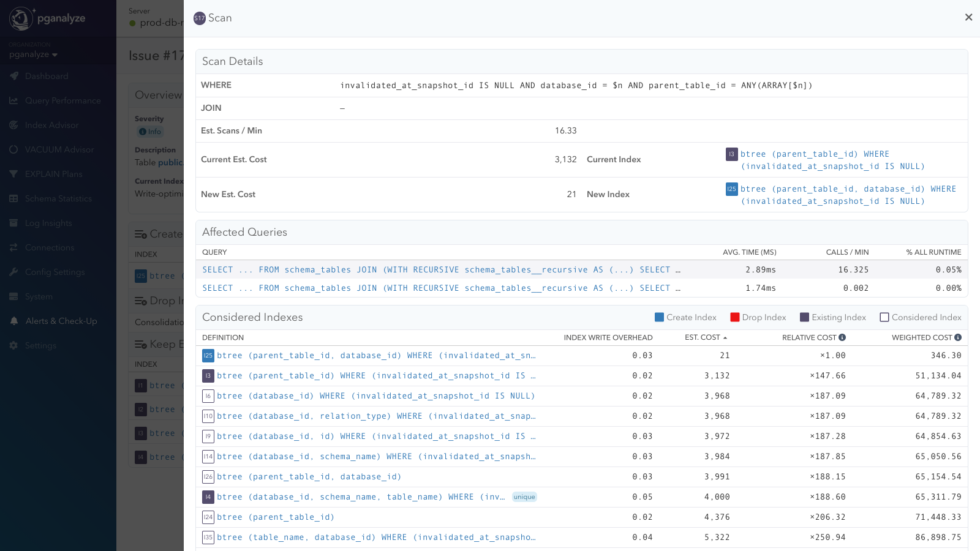Click the red Drop Index legend swatch
Screen dimensions: 980x551
tap(735, 317)
